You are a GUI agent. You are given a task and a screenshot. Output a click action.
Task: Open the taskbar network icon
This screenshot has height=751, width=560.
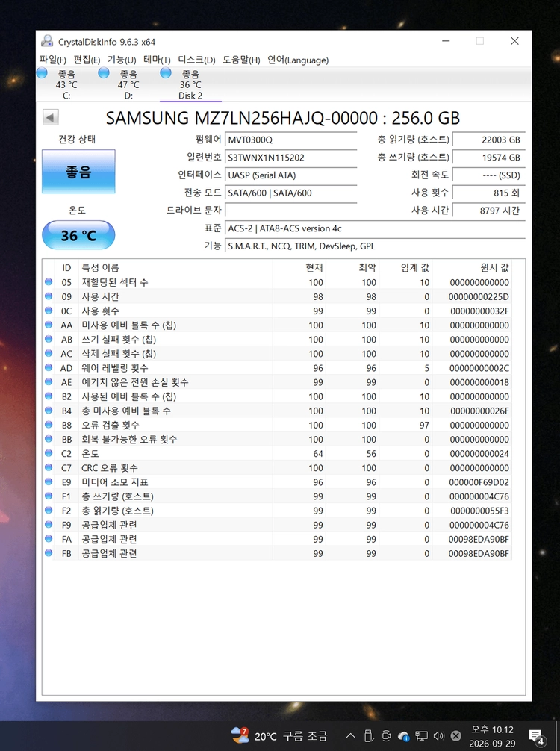[x=421, y=735]
